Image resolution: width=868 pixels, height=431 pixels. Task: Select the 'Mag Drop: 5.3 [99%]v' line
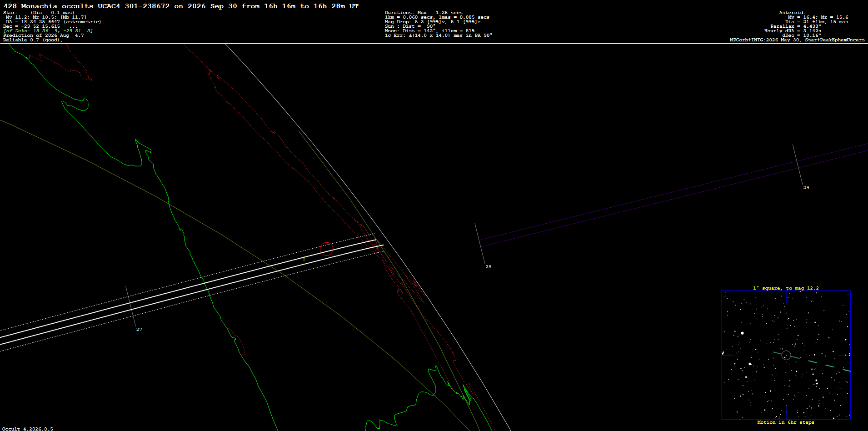433,22
